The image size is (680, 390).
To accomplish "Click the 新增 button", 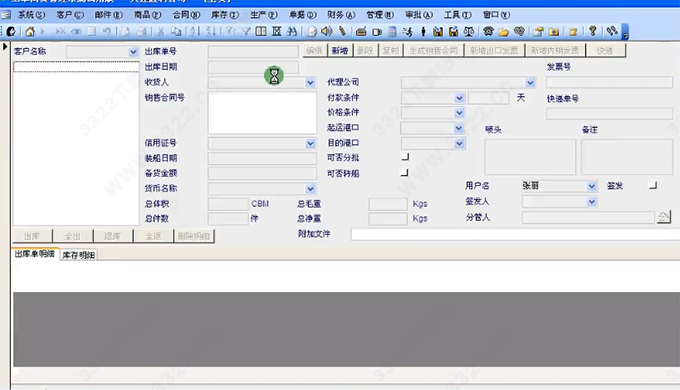I will tap(340, 51).
